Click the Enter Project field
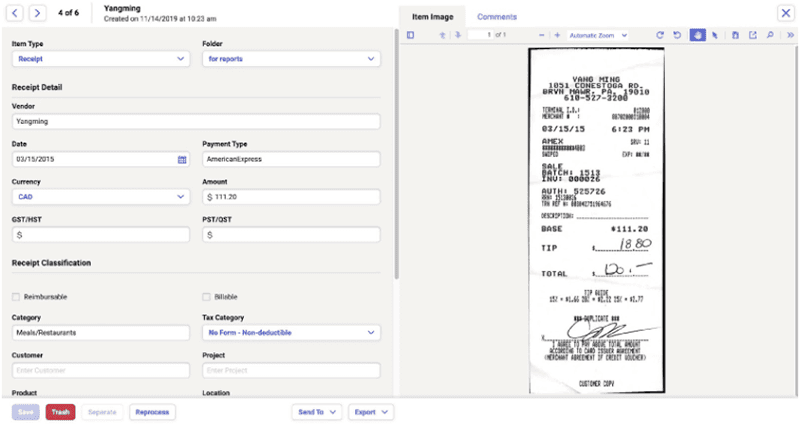800x427 pixels. [291, 370]
